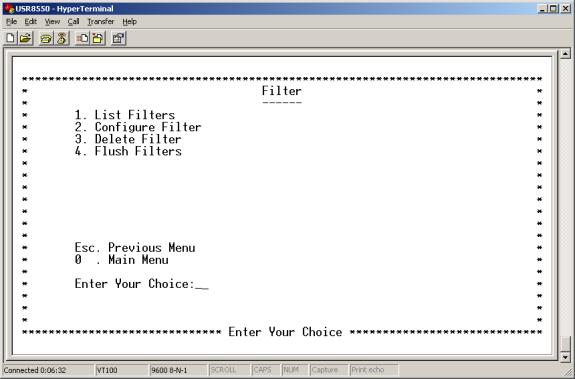Click the 'Esc. Previous Menu' line

135,247
